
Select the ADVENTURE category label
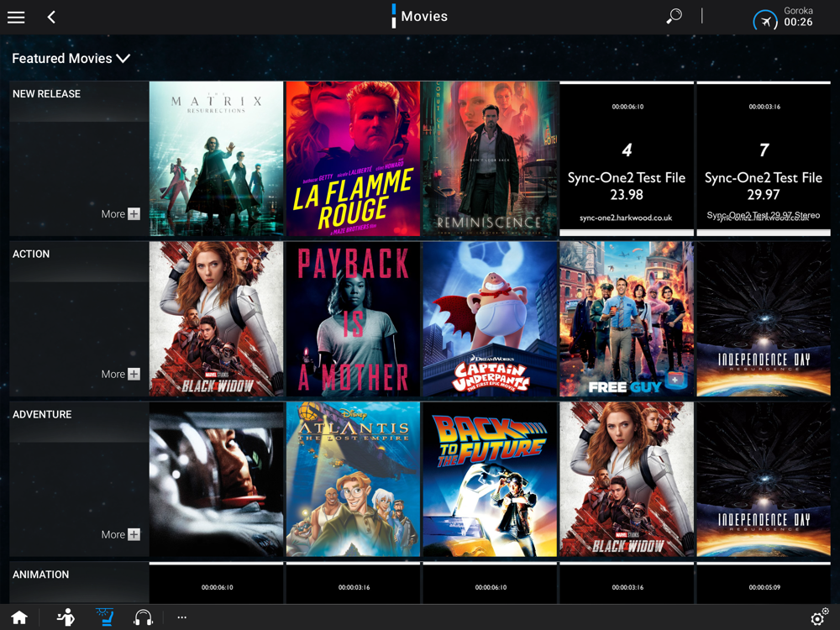[x=42, y=414]
